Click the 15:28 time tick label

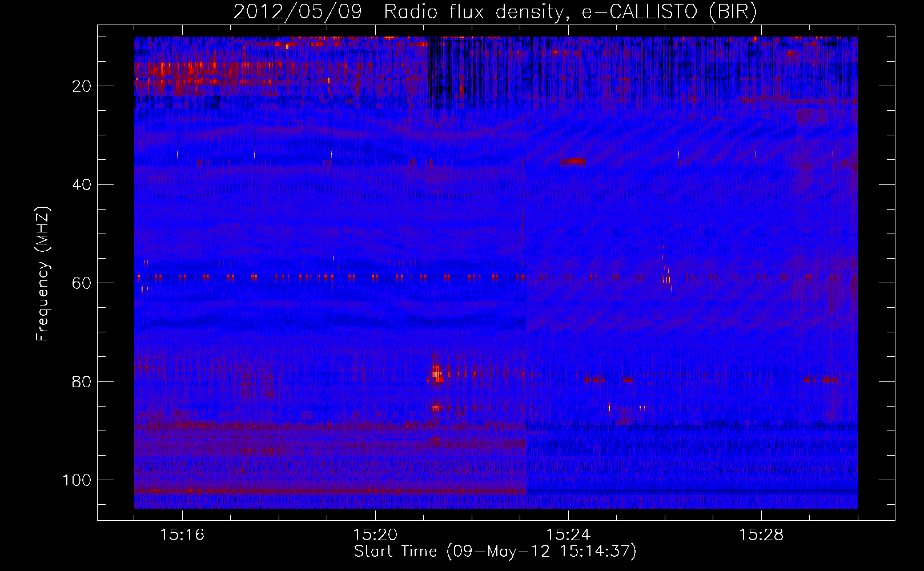pyautogui.click(x=761, y=535)
